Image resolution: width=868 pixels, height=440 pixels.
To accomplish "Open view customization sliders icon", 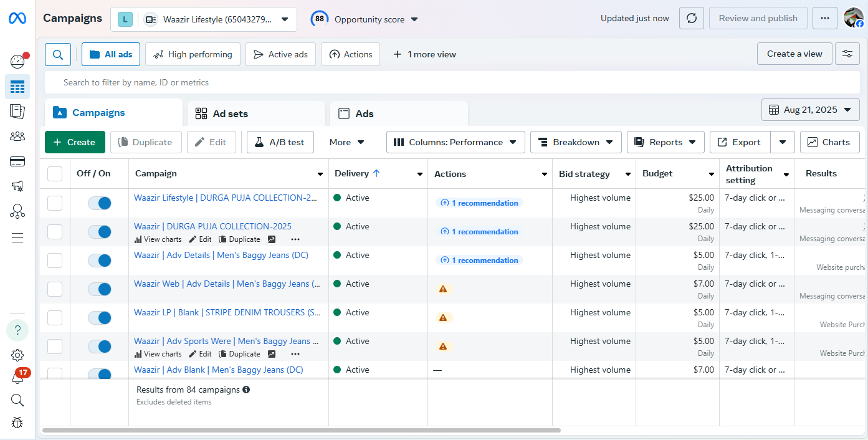I will pos(847,54).
